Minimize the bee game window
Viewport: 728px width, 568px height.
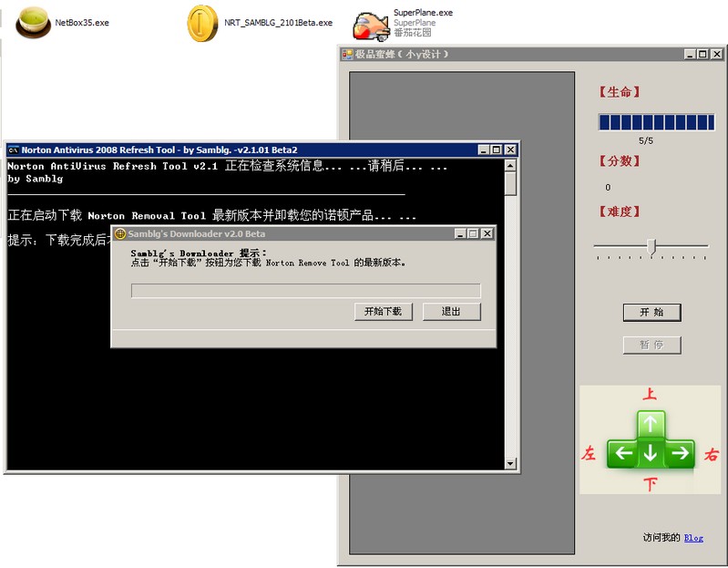point(691,55)
